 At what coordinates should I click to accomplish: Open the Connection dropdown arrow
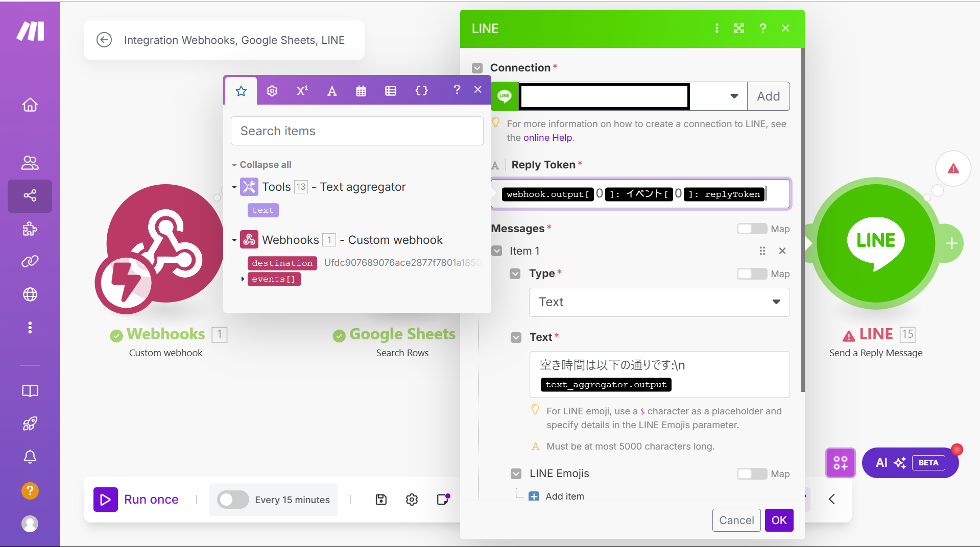[734, 96]
